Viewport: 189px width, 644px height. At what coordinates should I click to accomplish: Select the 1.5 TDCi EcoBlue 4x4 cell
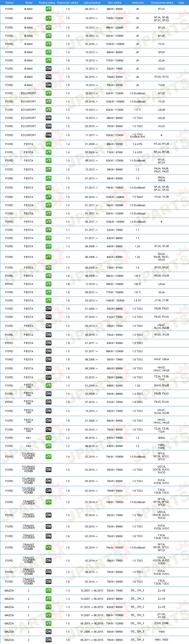click(138, 136)
